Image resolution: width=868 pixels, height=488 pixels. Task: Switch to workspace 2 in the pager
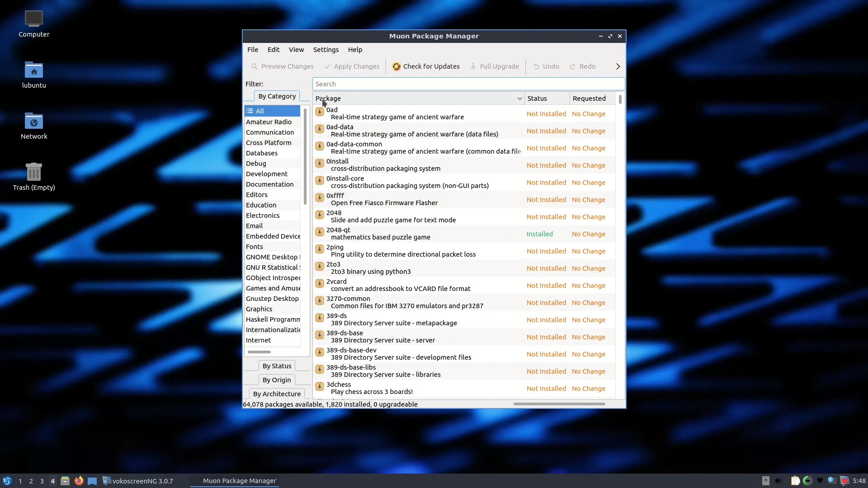tap(31, 481)
